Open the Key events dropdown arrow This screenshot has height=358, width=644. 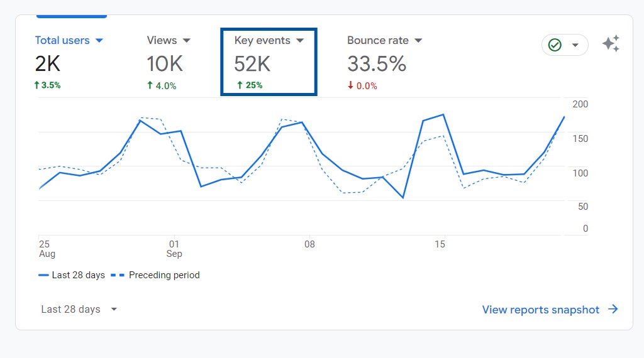point(300,40)
